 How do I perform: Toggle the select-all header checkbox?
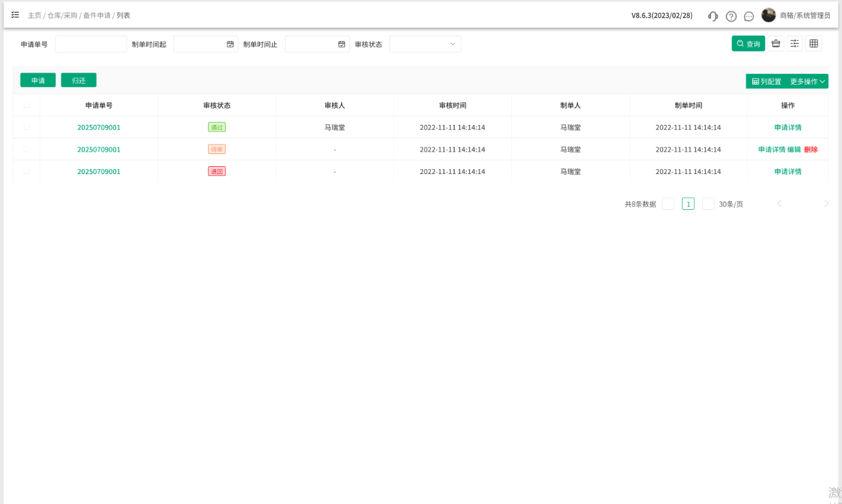26,106
